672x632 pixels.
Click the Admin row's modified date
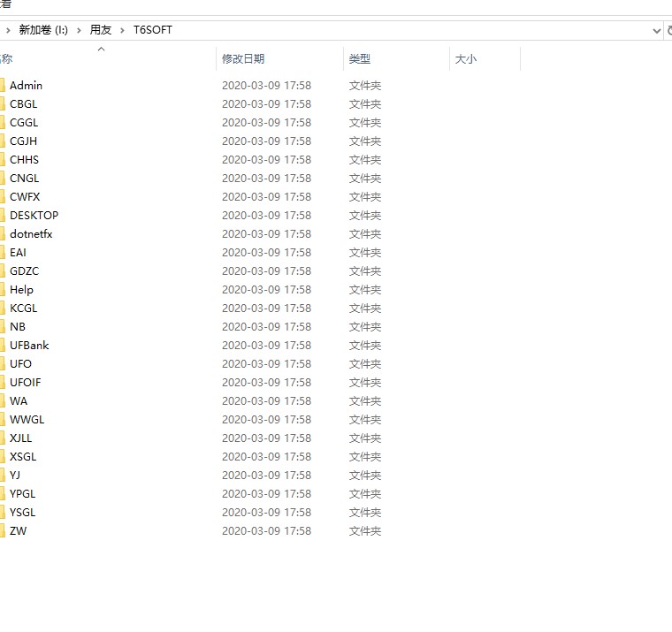point(266,86)
